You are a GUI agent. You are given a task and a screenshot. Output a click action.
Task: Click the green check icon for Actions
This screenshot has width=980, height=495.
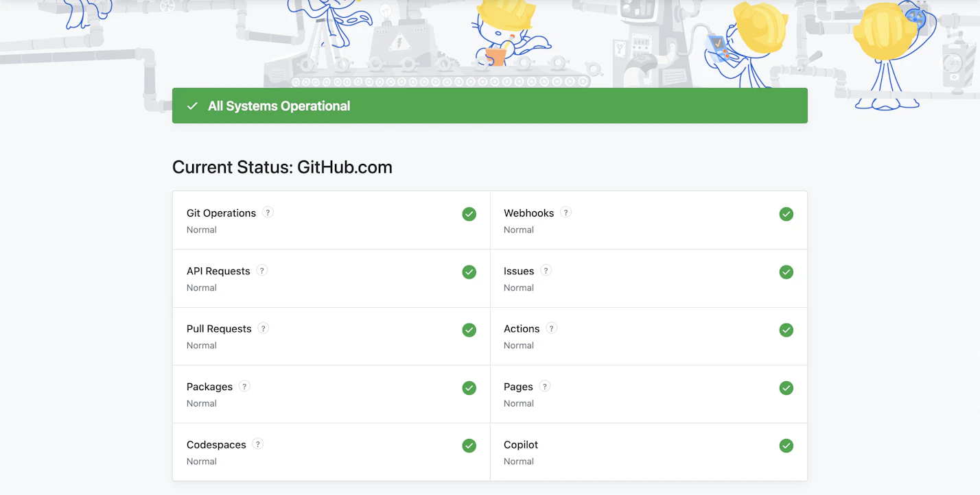click(786, 330)
